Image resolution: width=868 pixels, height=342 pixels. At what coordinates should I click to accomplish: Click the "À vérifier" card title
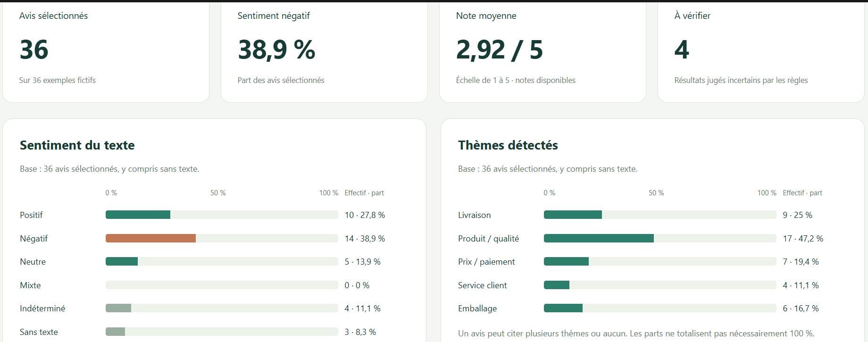(x=692, y=16)
